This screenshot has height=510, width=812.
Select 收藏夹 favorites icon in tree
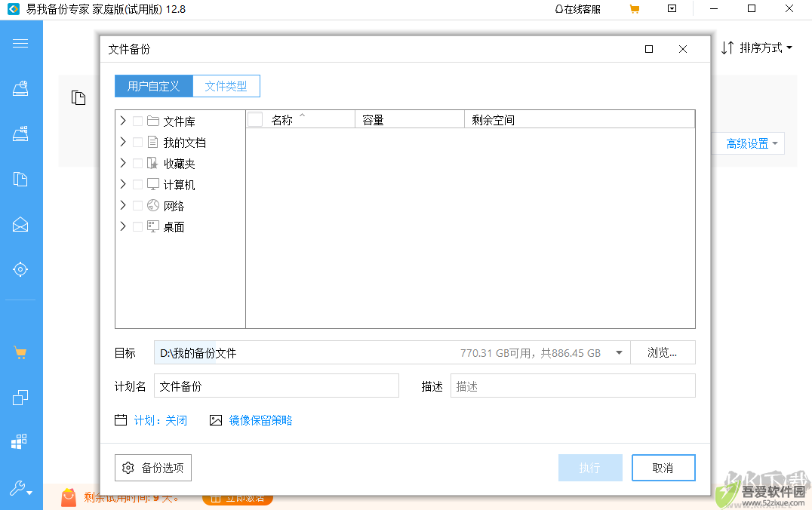click(152, 163)
